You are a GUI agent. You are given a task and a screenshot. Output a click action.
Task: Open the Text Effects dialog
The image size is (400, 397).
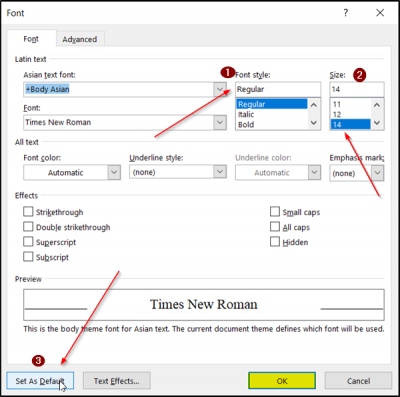coord(117,381)
